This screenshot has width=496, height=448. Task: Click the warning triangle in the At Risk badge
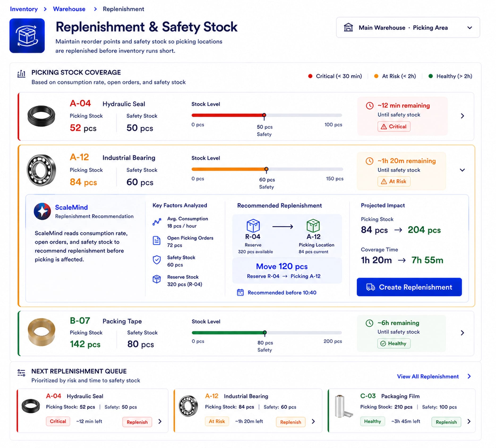pos(384,182)
